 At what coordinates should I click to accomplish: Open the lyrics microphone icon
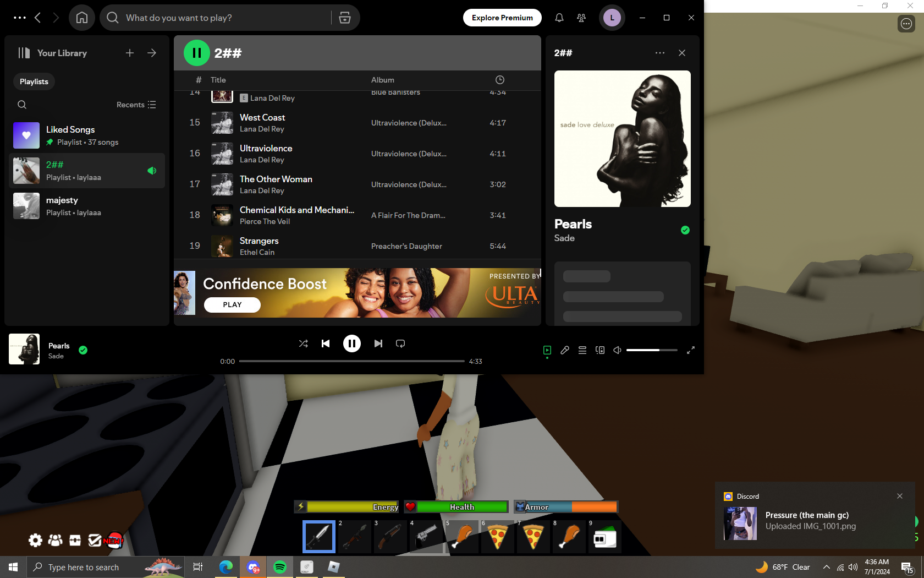point(565,350)
